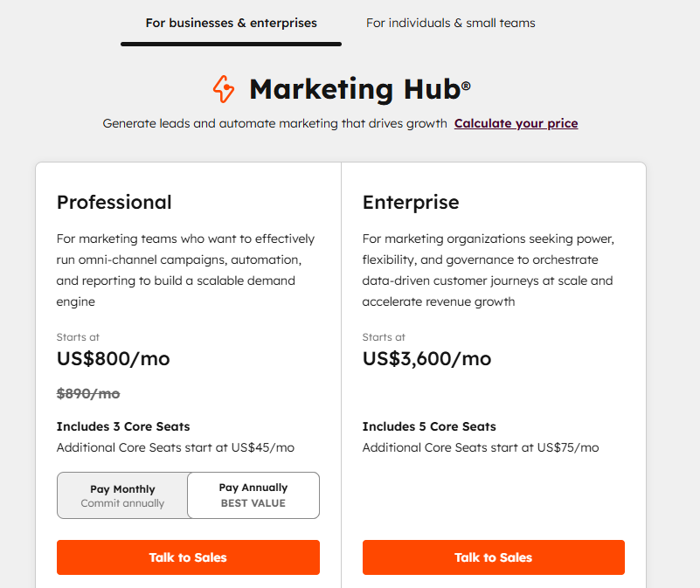Click the Enterprise plan heading
Screen dimensions: 700x588
pos(411,203)
